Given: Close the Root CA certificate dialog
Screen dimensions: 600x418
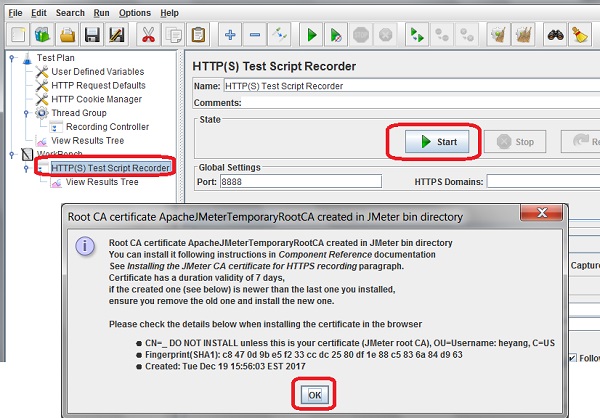Looking at the screenshot, I should pos(541,212).
